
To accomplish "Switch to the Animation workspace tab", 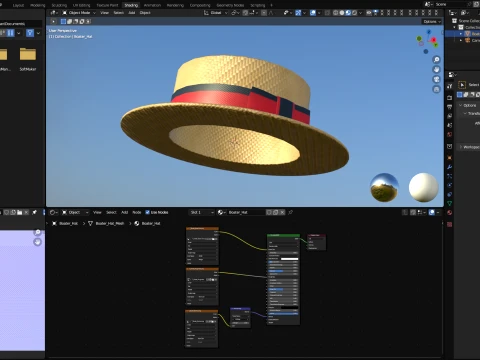I will point(152,5).
